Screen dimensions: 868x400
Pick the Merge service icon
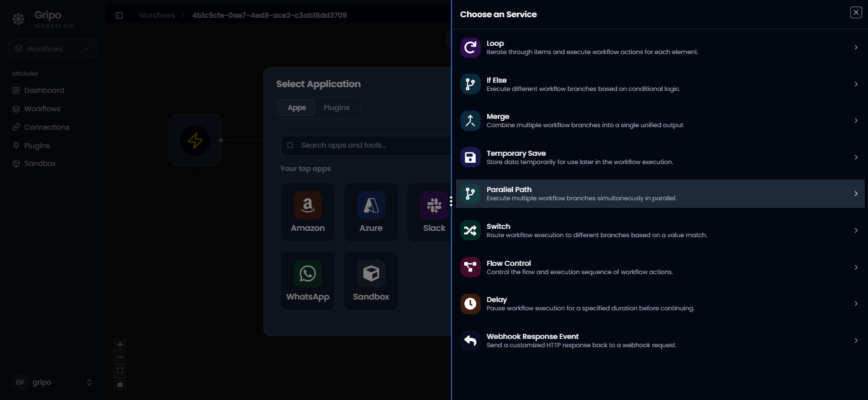click(x=471, y=121)
